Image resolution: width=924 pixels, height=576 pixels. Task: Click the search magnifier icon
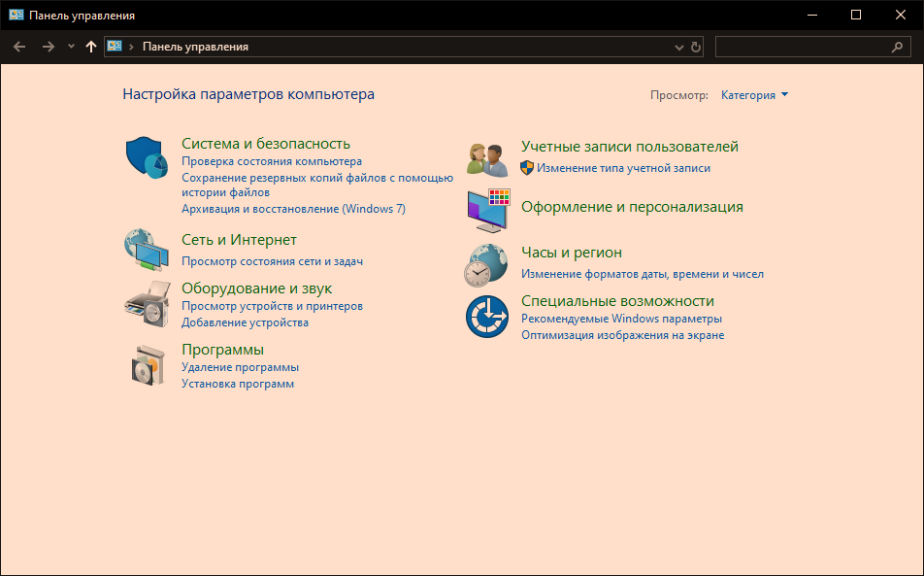coord(897,47)
